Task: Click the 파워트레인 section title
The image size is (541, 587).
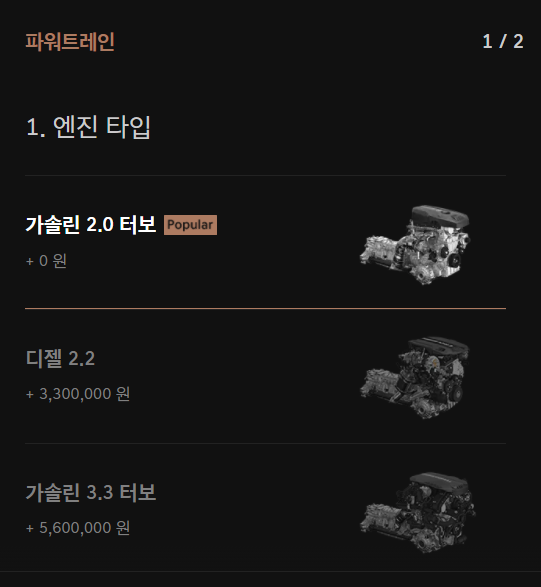Action: pyautogui.click(x=70, y=42)
